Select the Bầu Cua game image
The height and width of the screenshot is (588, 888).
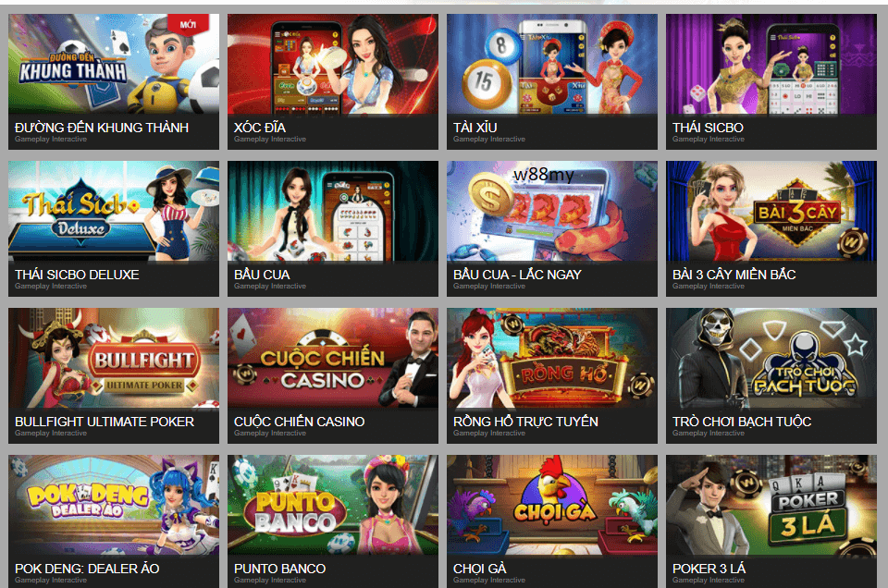point(332,211)
